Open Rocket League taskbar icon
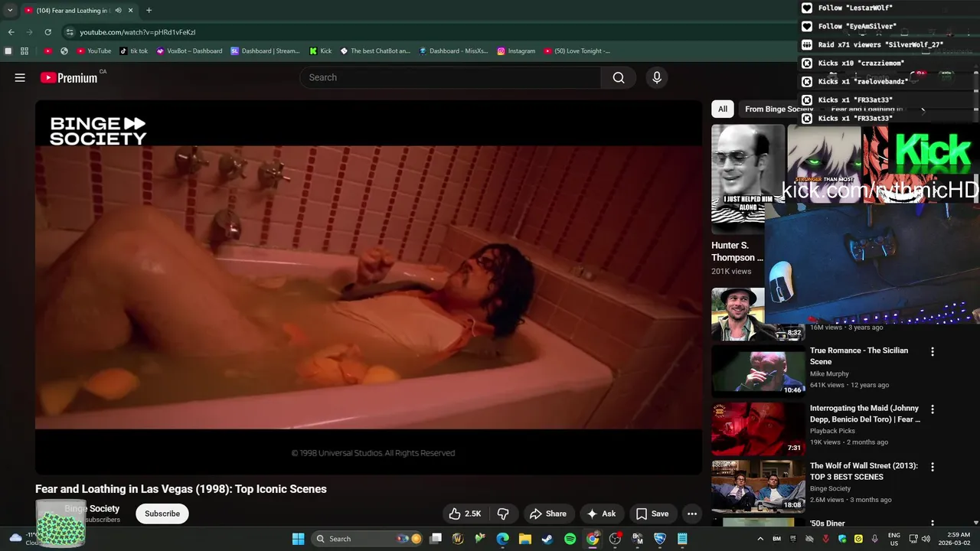The height and width of the screenshot is (551, 980). click(x=660, y=539)
